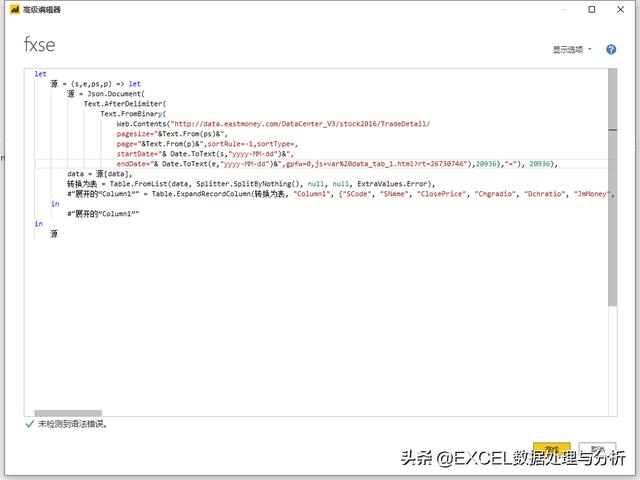This screenshot has width=640, height=480.
Task: Click the 未检测到语法错误 status message
Action: point(73,424)
